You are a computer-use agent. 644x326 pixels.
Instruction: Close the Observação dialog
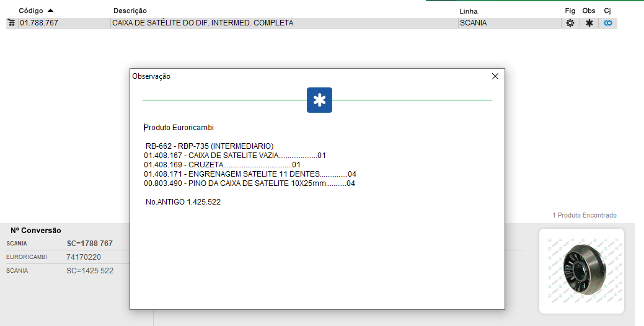tap(495, 76)
